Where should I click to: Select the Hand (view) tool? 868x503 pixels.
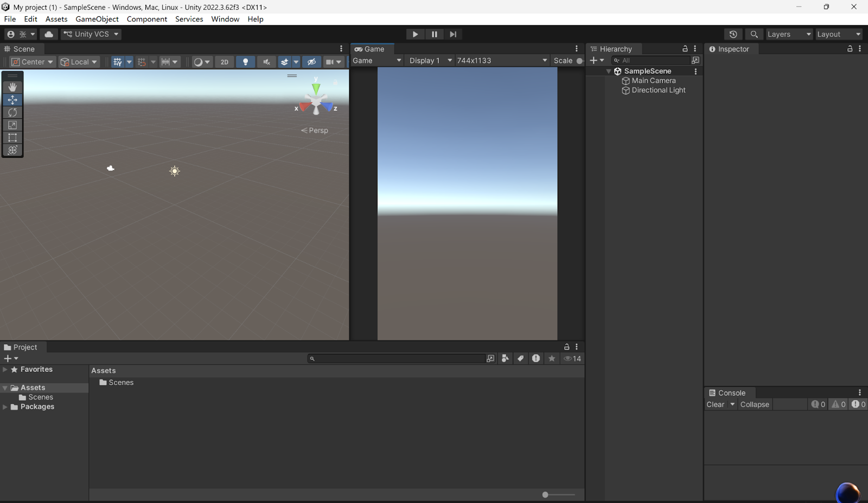(12, 87)
